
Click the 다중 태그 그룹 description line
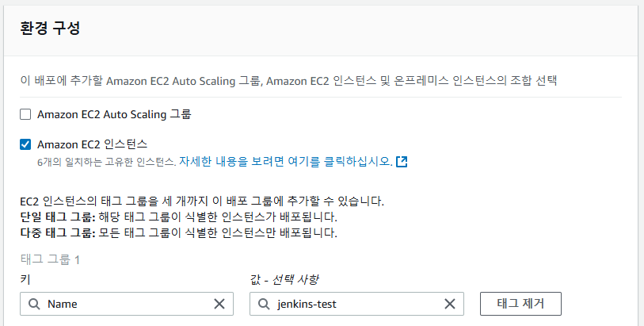coord(179,233)
